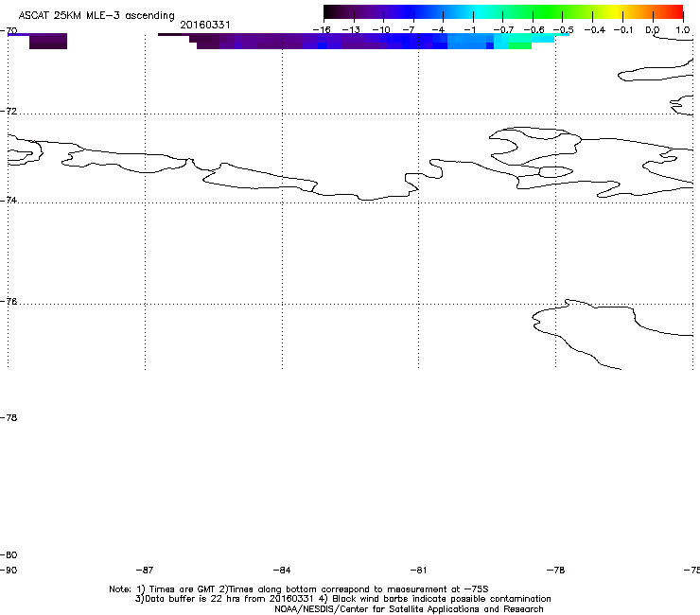Pick the black-purple start of the color scale bar

pyautogui.click(x=335, y=12)
